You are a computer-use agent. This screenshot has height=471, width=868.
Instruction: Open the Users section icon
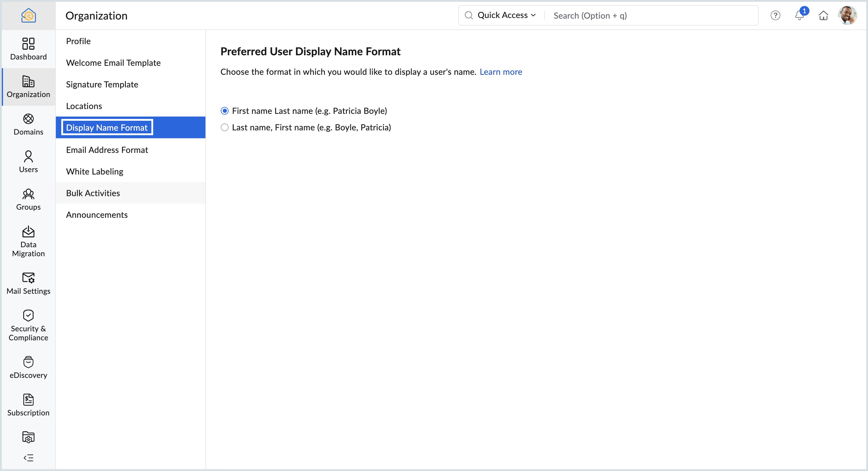(x=28, y=157)
